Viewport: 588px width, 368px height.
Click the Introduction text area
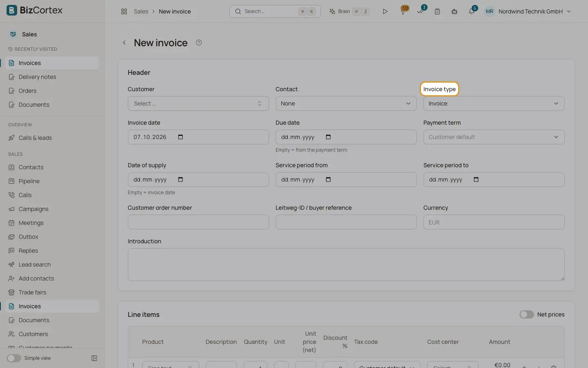tap(346, 265)
